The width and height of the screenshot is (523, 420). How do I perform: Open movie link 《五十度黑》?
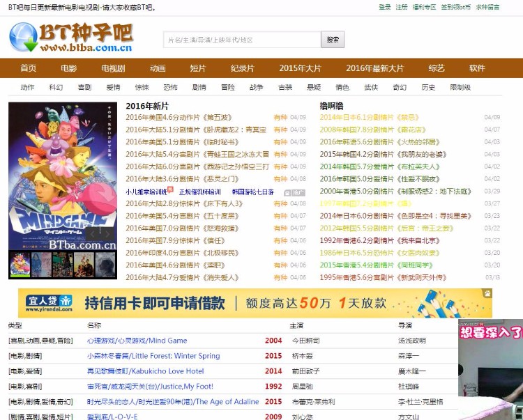[183, 216]
